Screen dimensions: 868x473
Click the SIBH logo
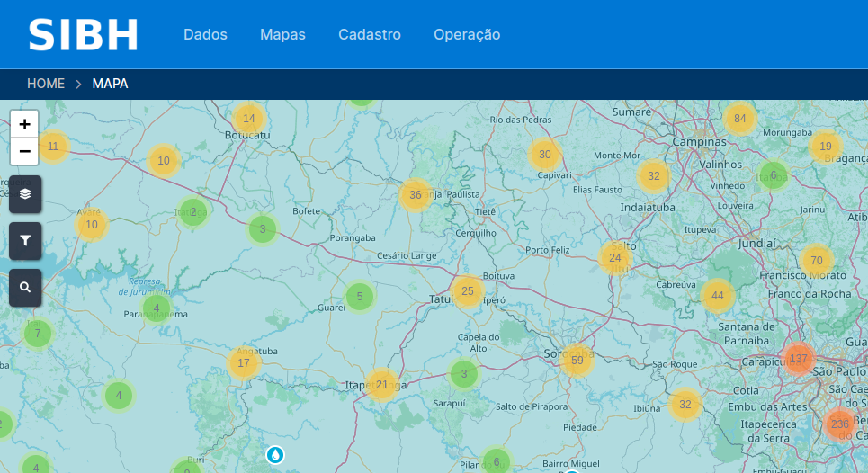83,34
